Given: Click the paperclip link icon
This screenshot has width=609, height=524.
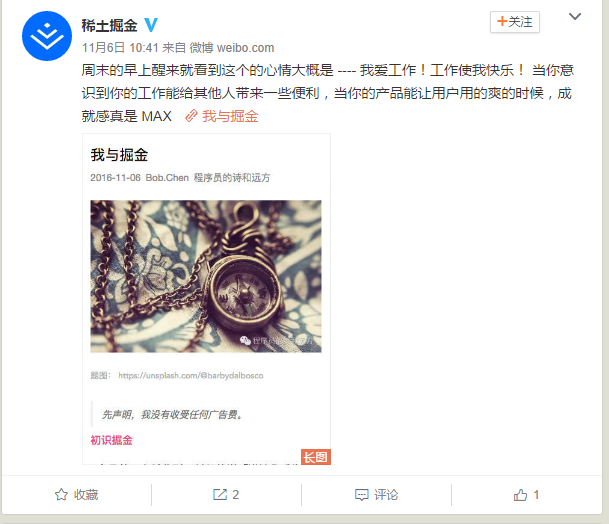Looking at the screenshot, I should pyautogui.click(x=191, y=116).
